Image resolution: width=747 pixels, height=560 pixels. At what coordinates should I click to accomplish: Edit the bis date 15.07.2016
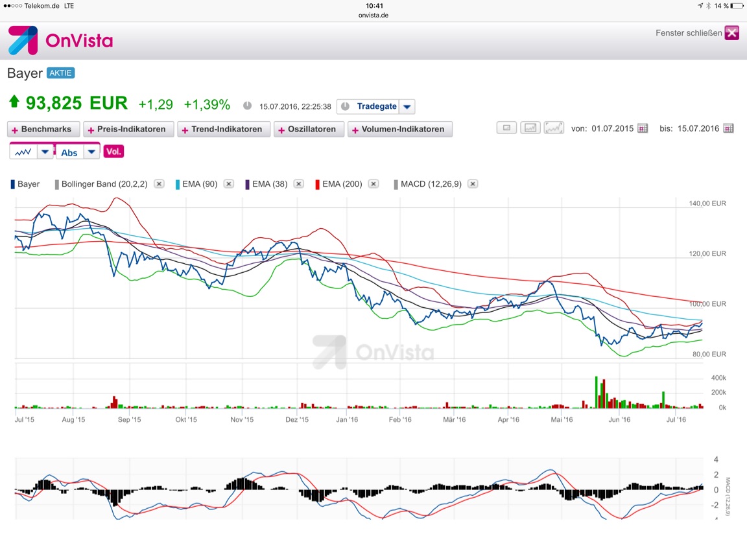[698, 128]
